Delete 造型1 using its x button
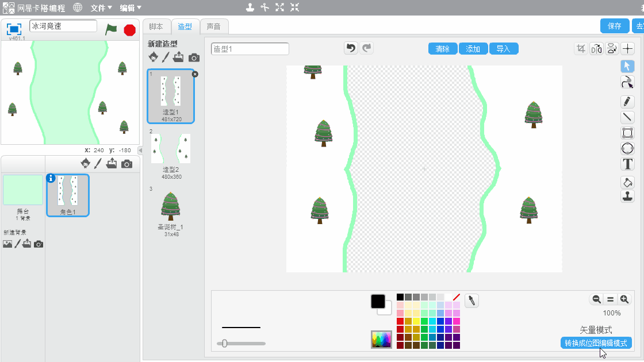 tap(195, 74)
